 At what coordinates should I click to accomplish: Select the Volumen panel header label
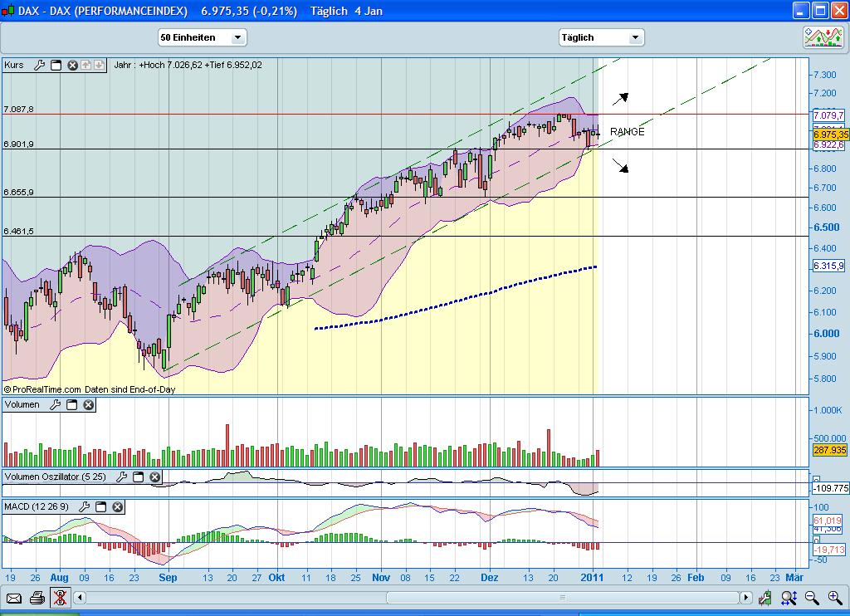point(22,405)
